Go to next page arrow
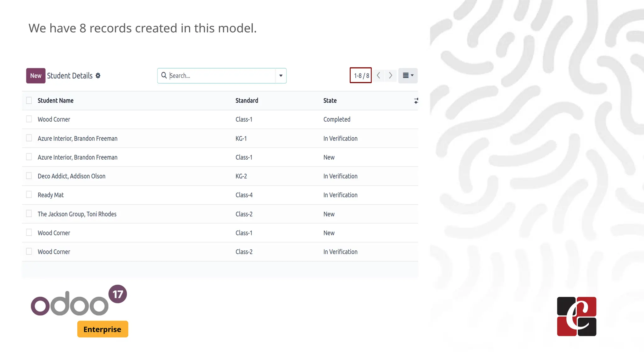The image size is (644, 362). (391, 75)
